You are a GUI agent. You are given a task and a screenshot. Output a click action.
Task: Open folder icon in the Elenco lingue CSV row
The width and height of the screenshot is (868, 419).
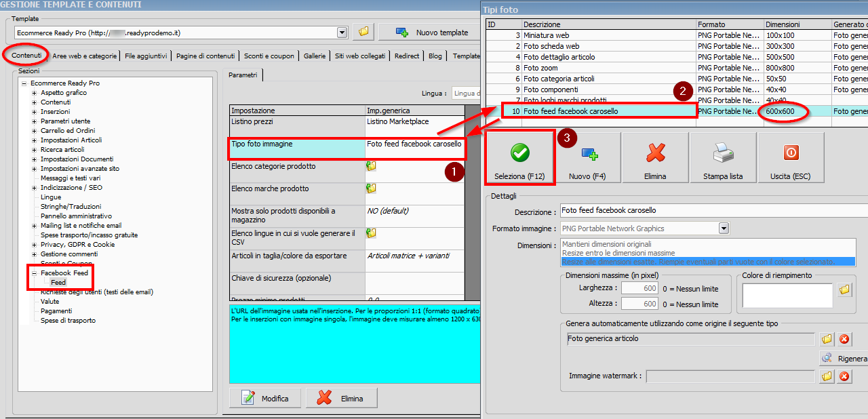(371, 233)
